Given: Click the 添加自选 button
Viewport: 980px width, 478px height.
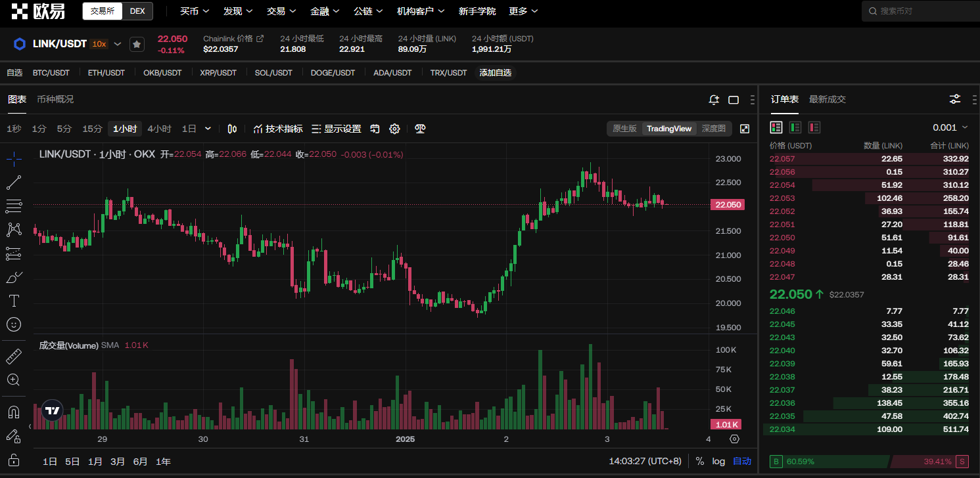Looking at the screenshot, I should [x=495, y=73].
